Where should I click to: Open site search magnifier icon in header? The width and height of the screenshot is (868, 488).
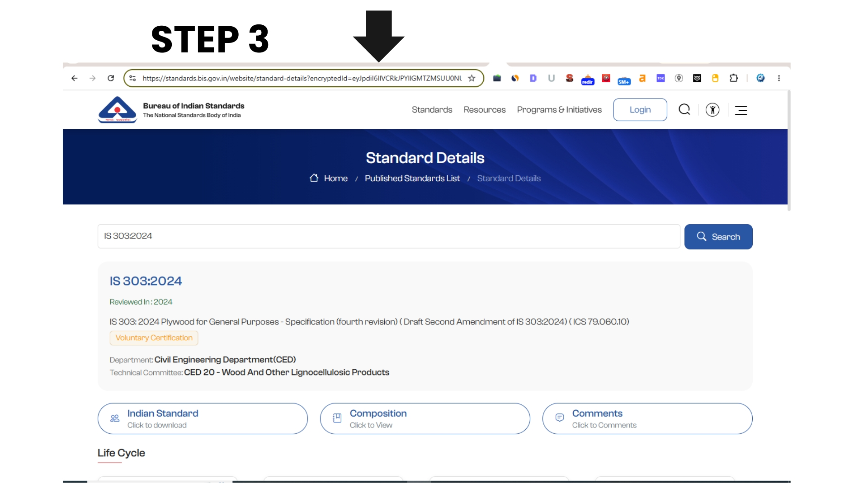coord(684,109)
